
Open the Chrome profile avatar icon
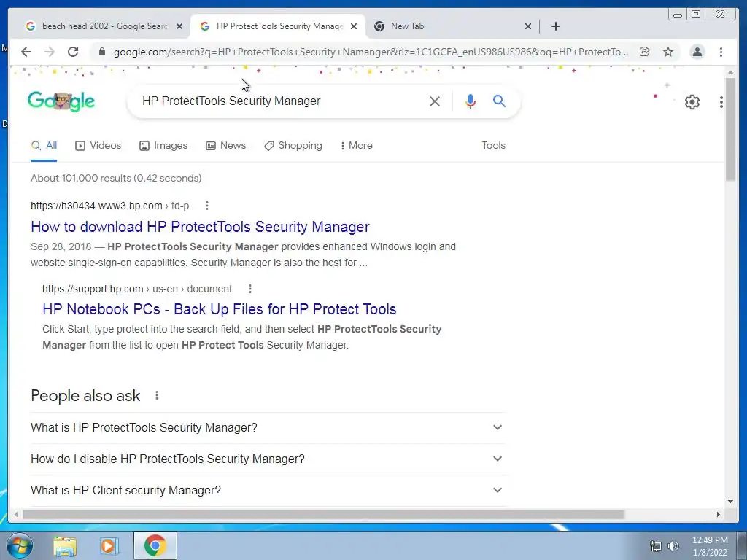point(697,52)
